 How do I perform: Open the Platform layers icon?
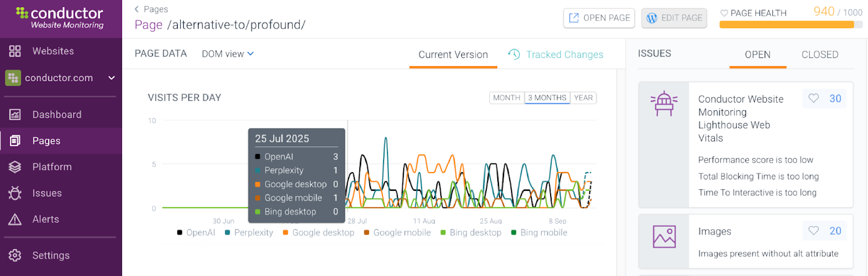pyautogui.click(x=15, y=167)
